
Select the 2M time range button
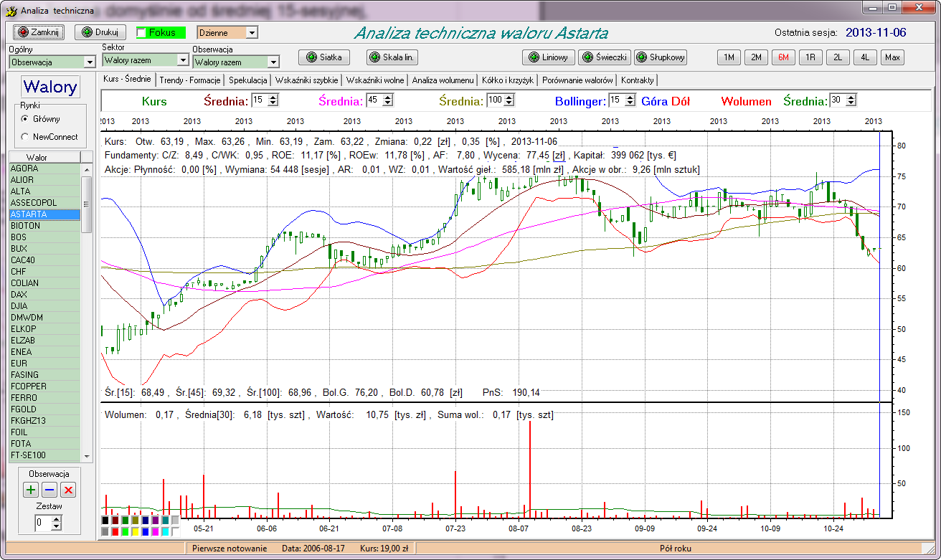756,57
